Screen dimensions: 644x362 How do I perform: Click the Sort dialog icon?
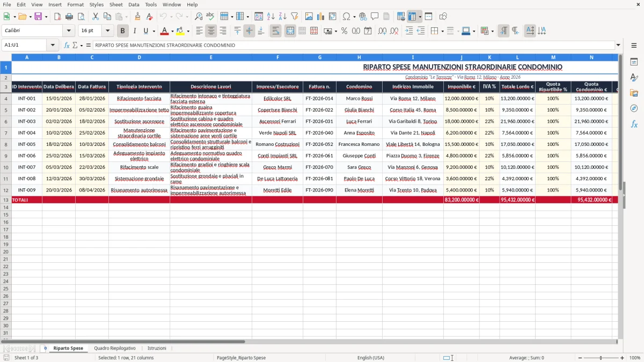259,17
